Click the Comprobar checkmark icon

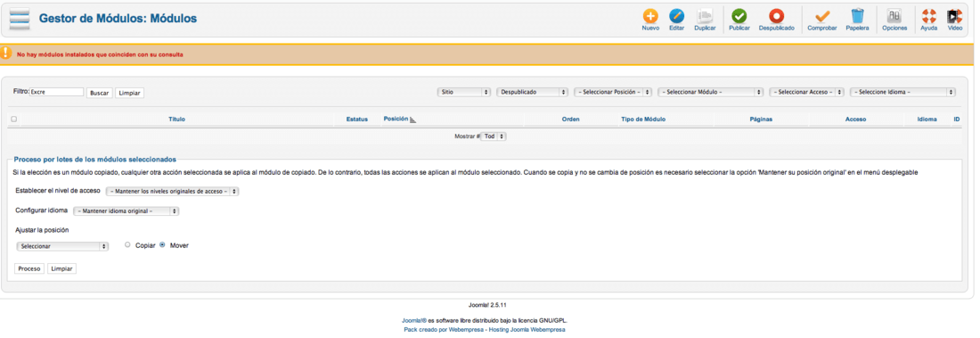coord(822,16)
